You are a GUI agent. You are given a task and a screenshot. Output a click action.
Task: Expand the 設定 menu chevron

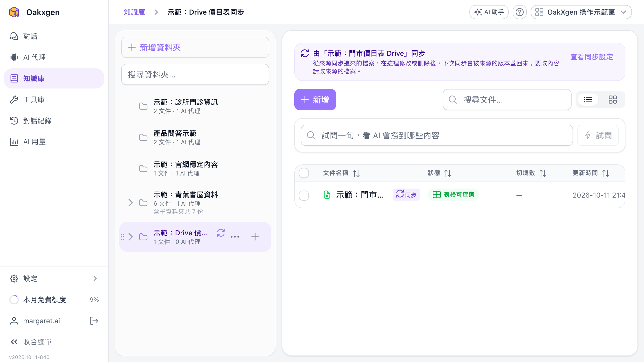[95, 279]
